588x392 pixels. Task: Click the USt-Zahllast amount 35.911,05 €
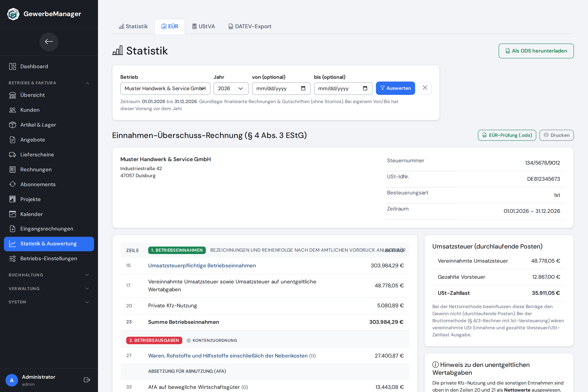click(x=546, y=293)
